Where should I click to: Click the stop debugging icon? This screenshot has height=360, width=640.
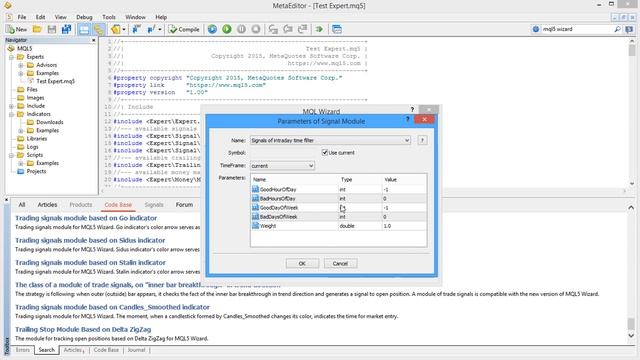[256, 29]
